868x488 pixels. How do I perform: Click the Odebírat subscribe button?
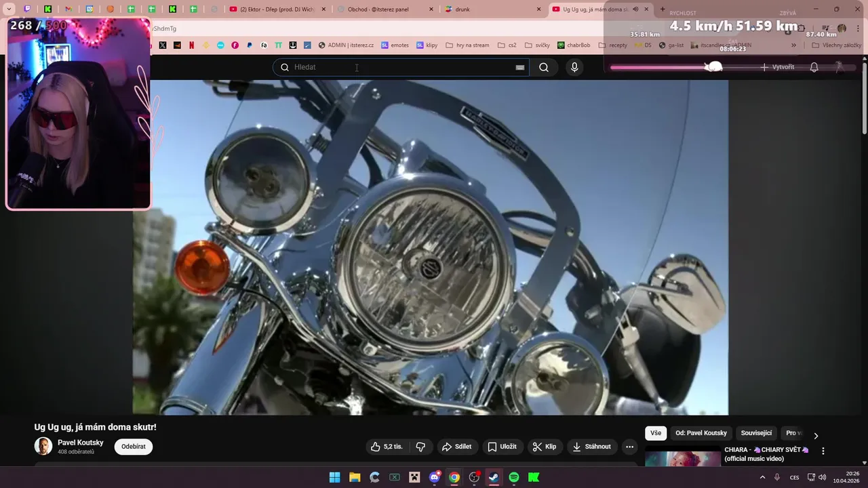click(x=134, y=447)
